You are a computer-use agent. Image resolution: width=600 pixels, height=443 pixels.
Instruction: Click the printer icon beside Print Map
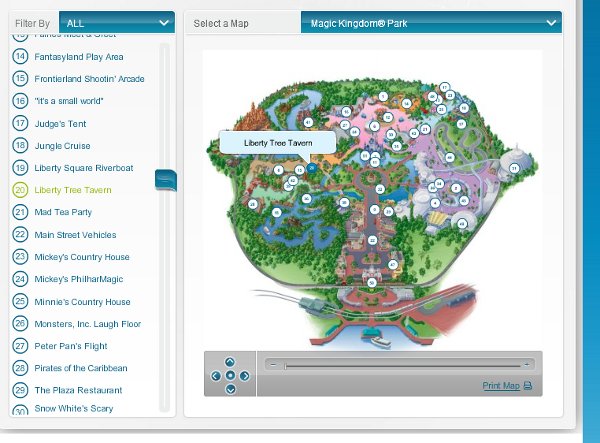tap(528, 385)
